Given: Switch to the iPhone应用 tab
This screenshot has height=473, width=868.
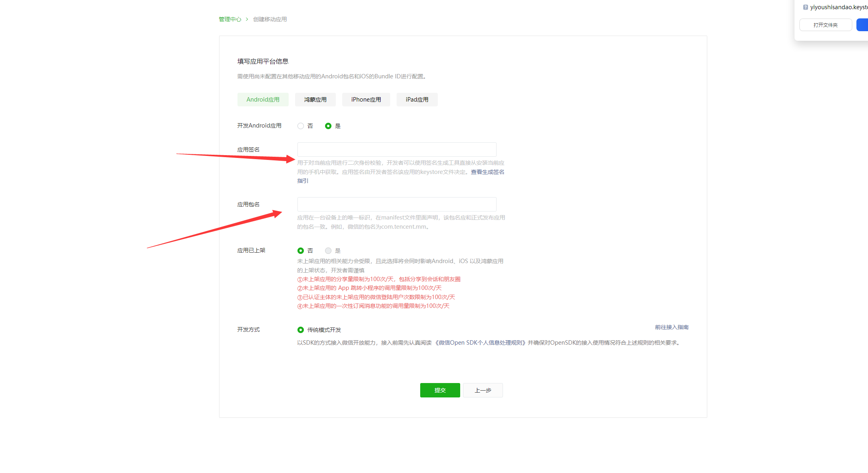Looking at the screenshot, I should click(x=366, y=100).
